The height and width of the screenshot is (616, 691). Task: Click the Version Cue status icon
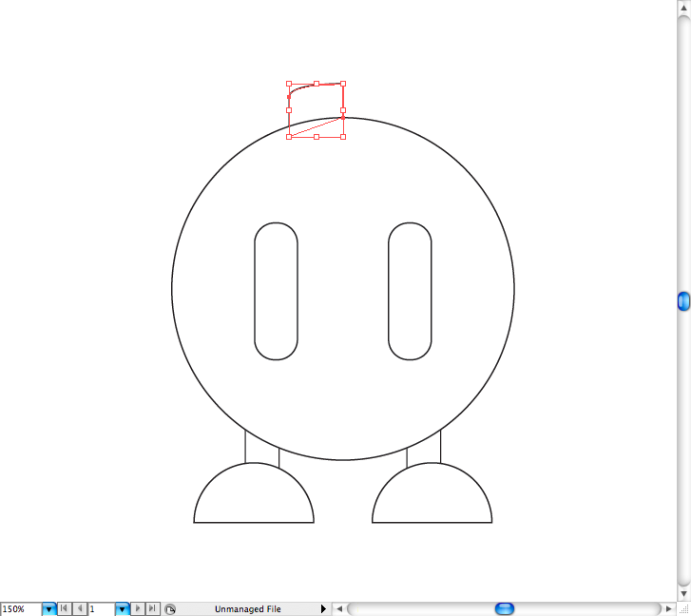point(169,608)
